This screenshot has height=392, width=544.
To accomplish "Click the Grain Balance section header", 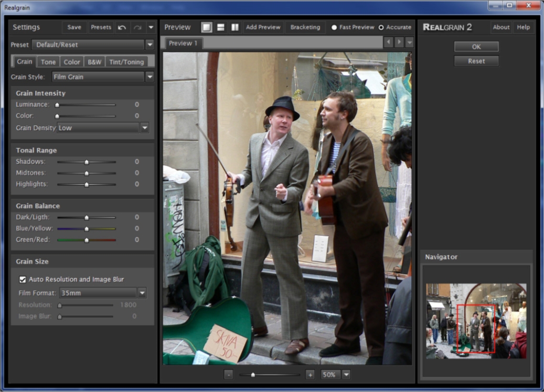I will [38, 206].
